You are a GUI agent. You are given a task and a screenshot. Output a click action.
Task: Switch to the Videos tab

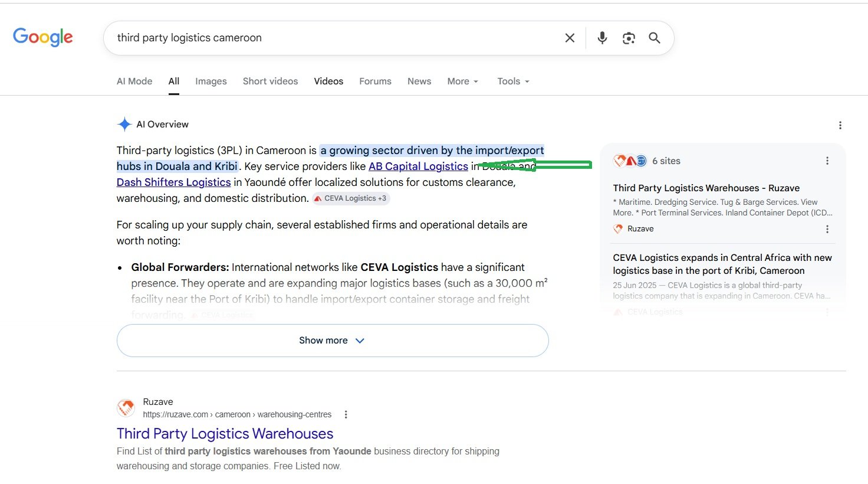(x=328, y=81)
